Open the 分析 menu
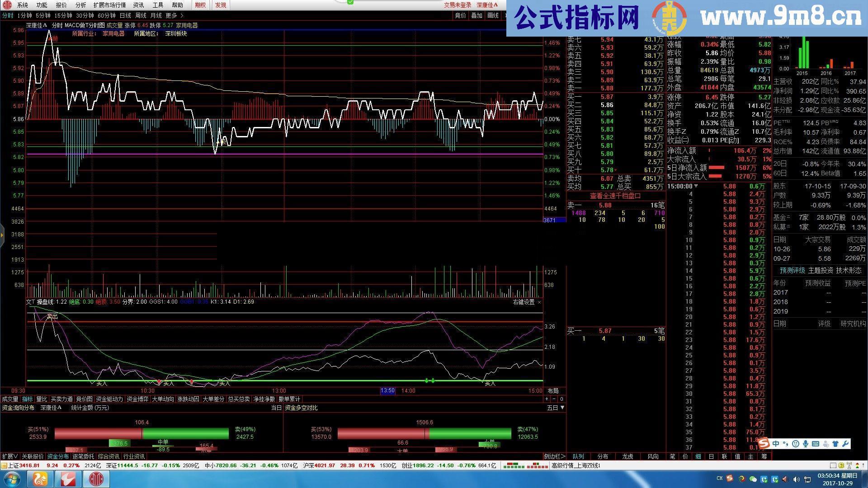868x488 pixels. coord(80,5)
